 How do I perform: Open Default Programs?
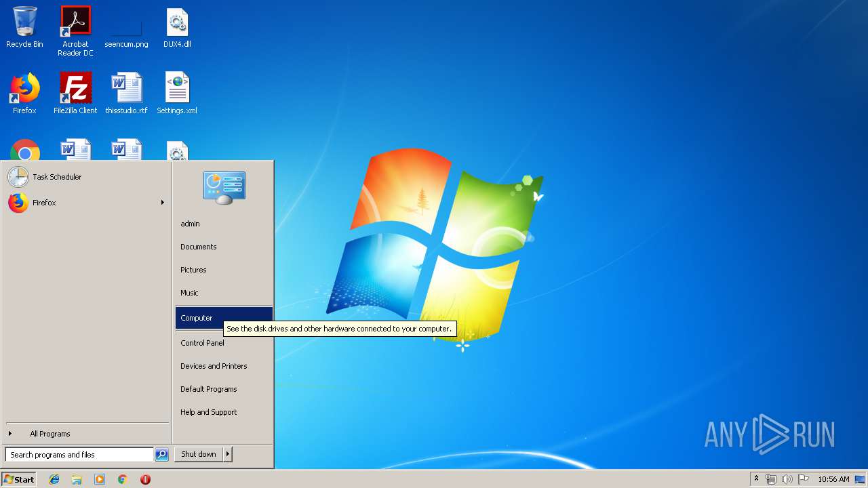(224, 389)
